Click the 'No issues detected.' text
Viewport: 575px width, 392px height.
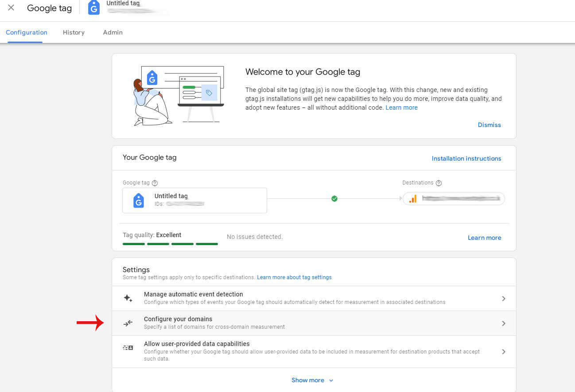[x=255, y=237]
